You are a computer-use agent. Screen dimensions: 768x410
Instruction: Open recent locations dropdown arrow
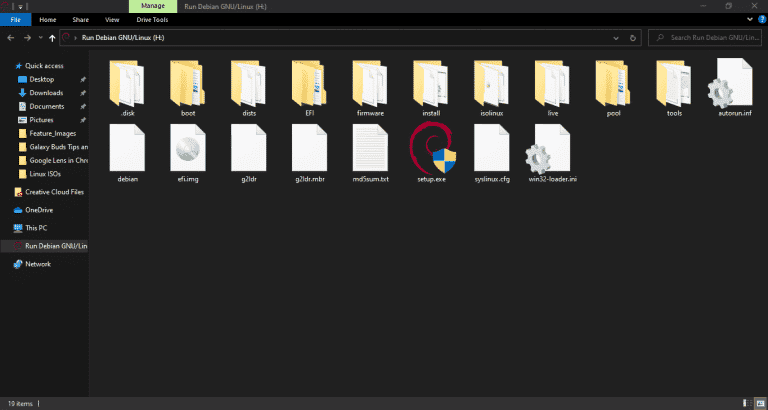click(x=37, y=38)
